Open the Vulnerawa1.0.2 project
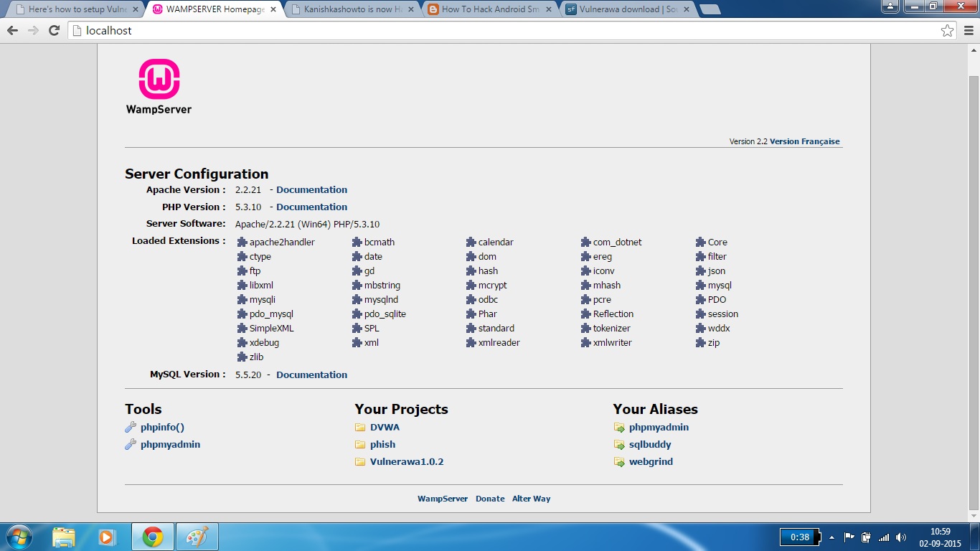Screen dimensions: 980x551 [407, 462]
